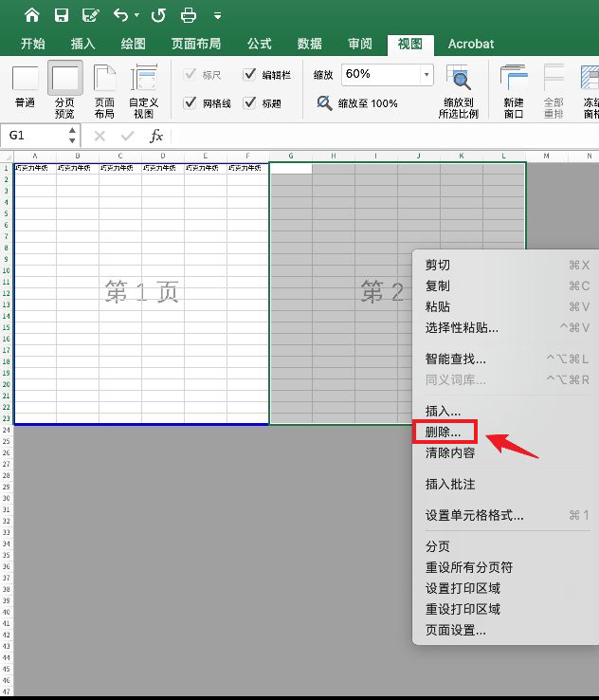Click the 全部重排 arrange all icon
This screenshot has height=700, width=599.
pyautogui.click(x=554, y=92)
